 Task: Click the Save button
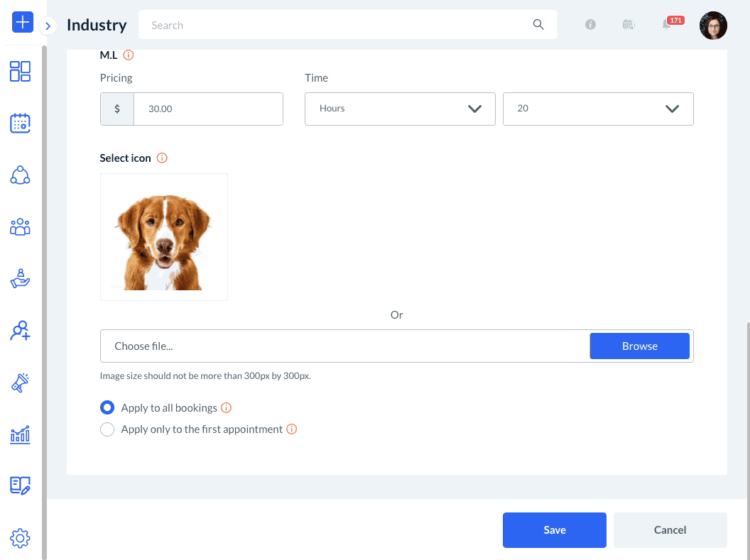pos(554,530)
